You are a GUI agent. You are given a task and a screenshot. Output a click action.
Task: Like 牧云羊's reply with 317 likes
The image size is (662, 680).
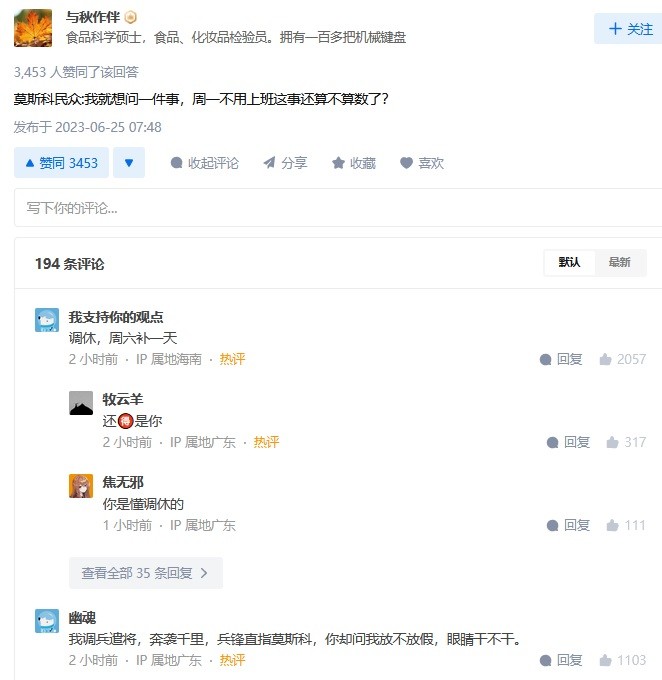(626, 442)
